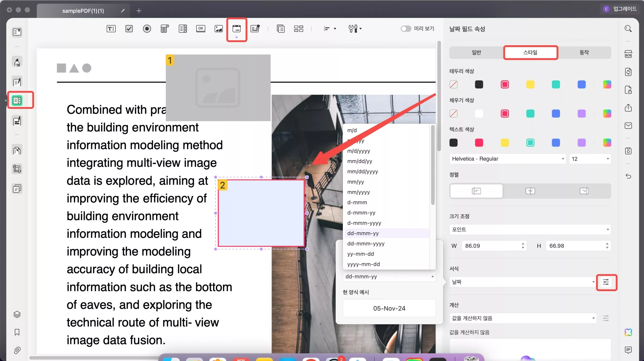Switch to the 스타일 tab

click(530, 53)
